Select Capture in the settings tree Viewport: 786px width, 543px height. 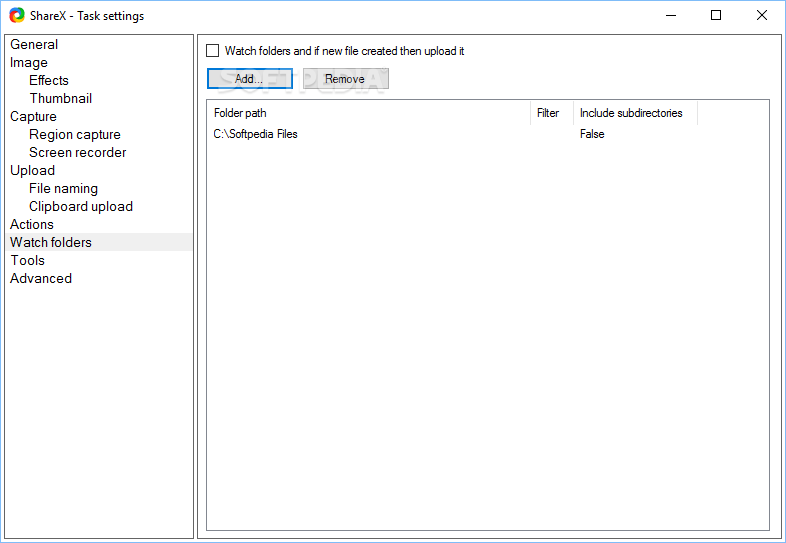(x=33, y=116)
